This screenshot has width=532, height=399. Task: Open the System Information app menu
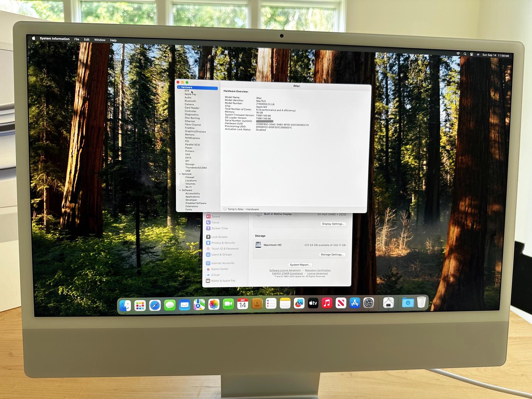tap(55, 39)
